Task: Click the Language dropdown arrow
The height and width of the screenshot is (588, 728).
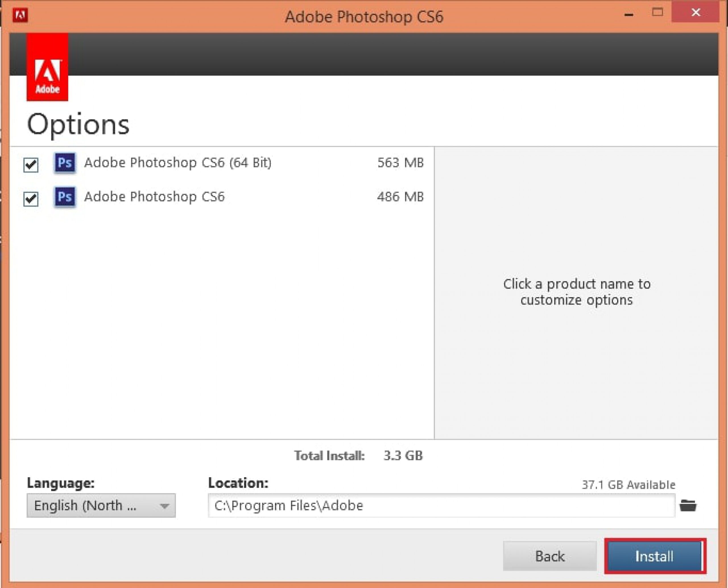Action: coord(164,506)
